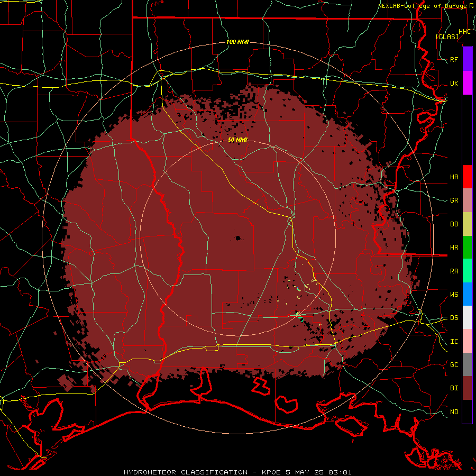This screenshot has width=476, height=476.
Task: Click the RF legend label
Action: click(x=454, y=59)
